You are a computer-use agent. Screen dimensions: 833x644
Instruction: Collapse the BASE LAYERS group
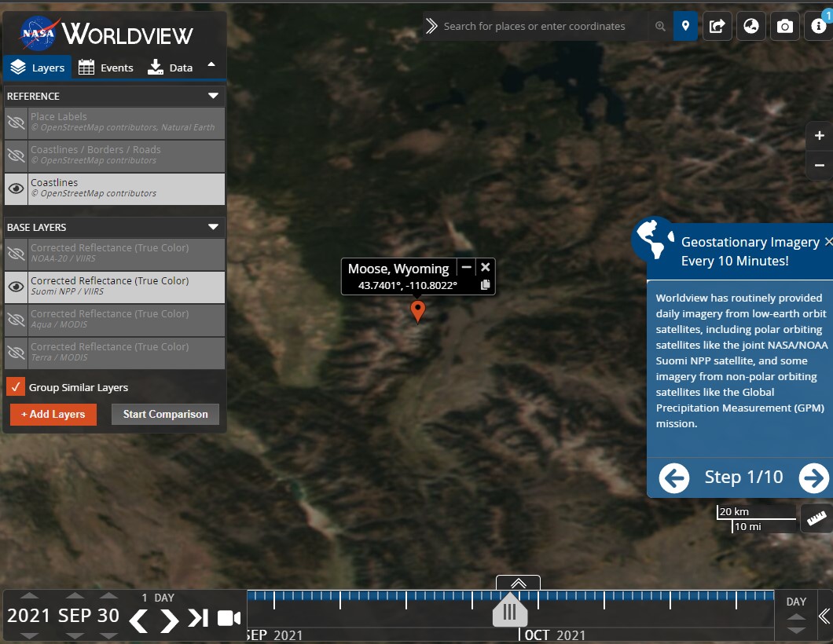(214, 227)
